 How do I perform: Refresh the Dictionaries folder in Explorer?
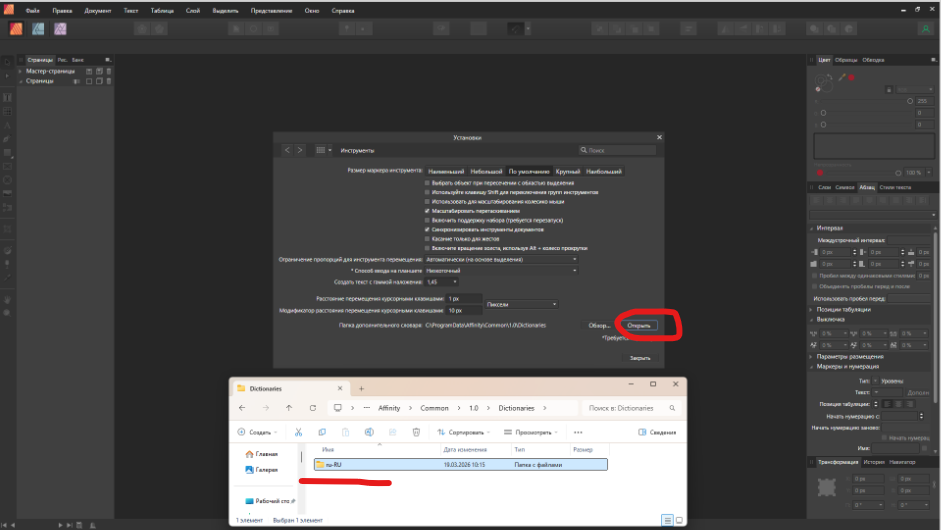pos(313,408)
